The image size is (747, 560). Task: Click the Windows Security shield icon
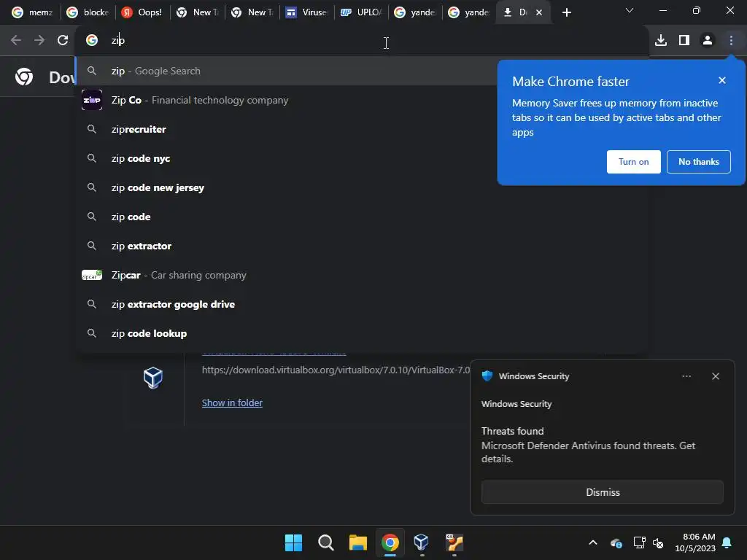(x=487, y=376)
